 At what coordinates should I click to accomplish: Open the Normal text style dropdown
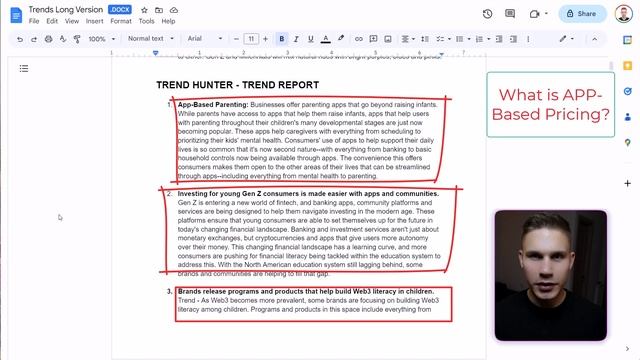tap(151, 39)
